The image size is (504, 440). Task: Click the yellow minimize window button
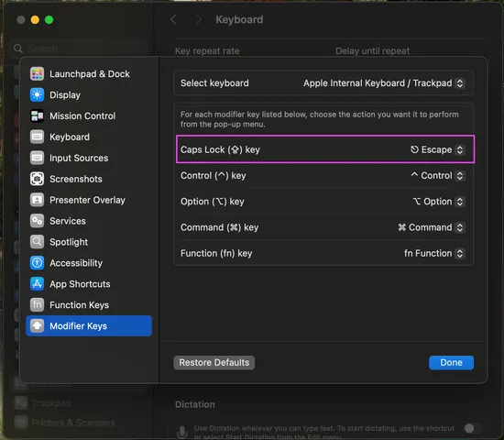tap(35, 20)
